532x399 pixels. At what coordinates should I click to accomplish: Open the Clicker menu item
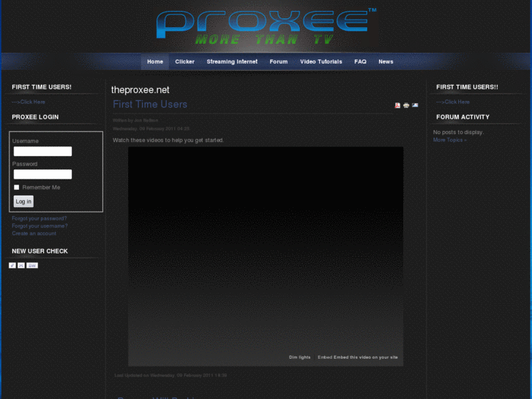click(x=184, y=61)
